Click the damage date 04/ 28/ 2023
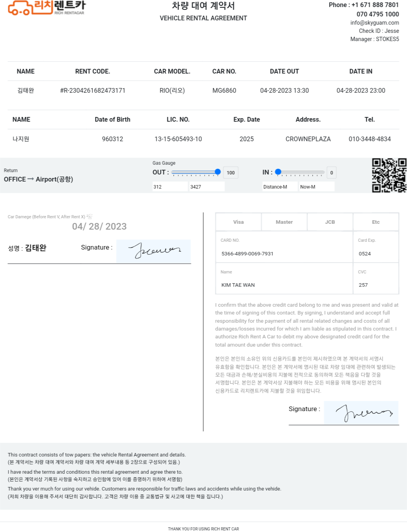 point(99,226)
